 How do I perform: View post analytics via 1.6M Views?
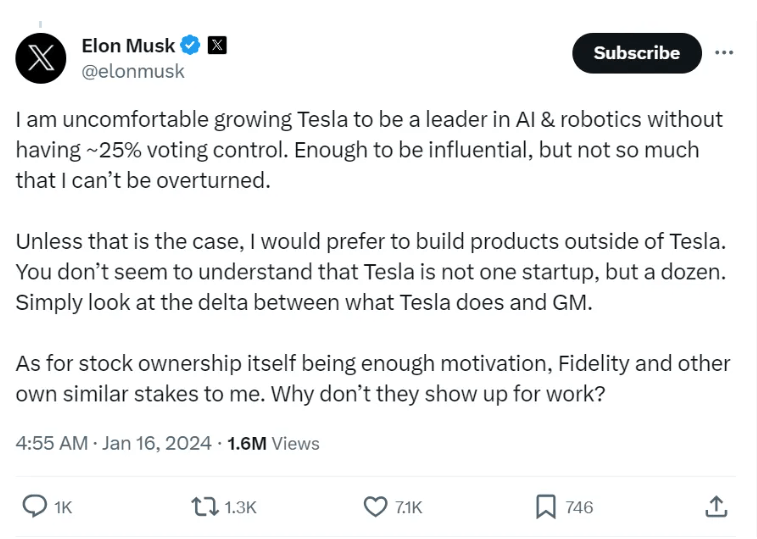pos(273,443)
